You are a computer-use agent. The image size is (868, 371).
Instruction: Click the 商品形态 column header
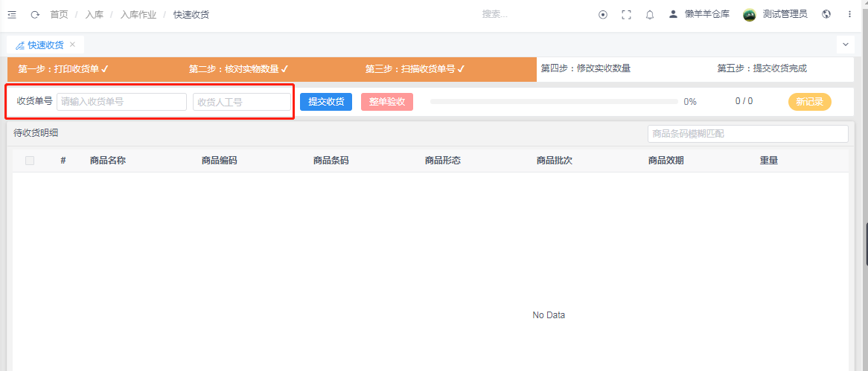click(443, 161)
